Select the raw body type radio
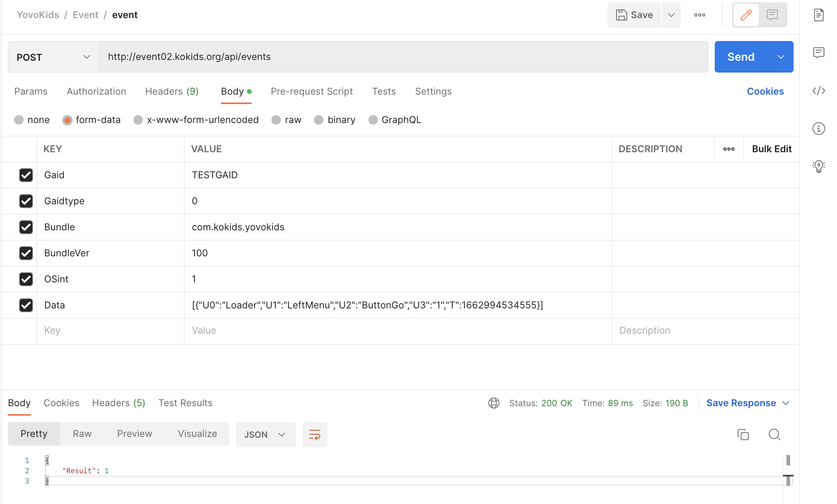837x504 pixels. (x=276, y=120)
